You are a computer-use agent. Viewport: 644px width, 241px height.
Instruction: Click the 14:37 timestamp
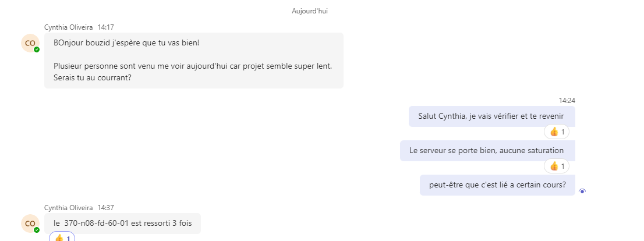[105, 207]
